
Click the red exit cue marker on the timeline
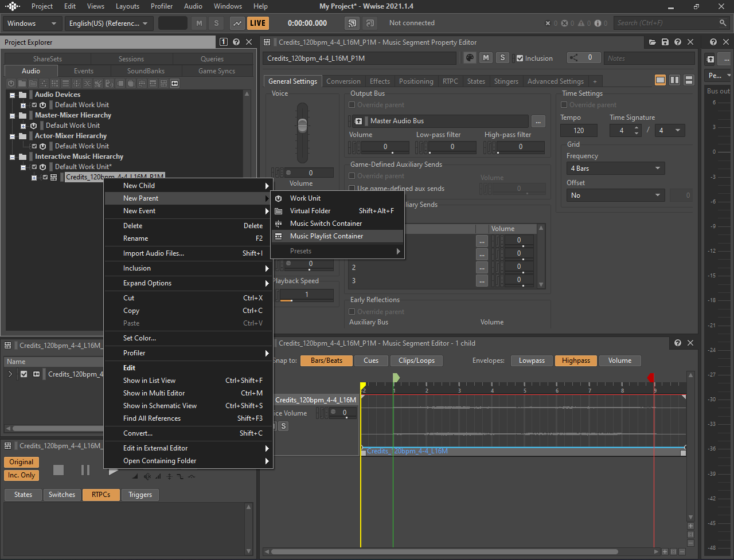click(x=651, y=378)
